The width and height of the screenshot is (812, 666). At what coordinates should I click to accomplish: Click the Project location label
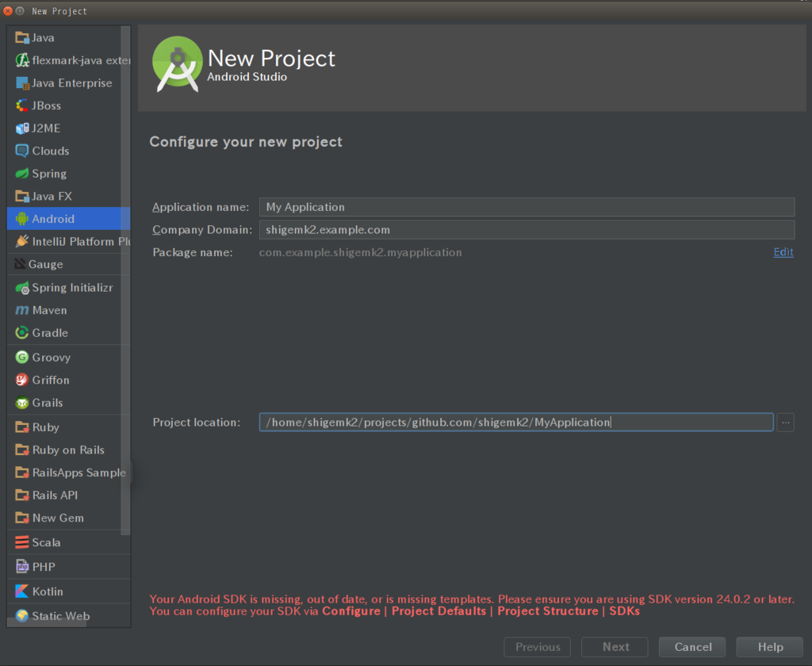pyautogui.click(x=197, y=423)
